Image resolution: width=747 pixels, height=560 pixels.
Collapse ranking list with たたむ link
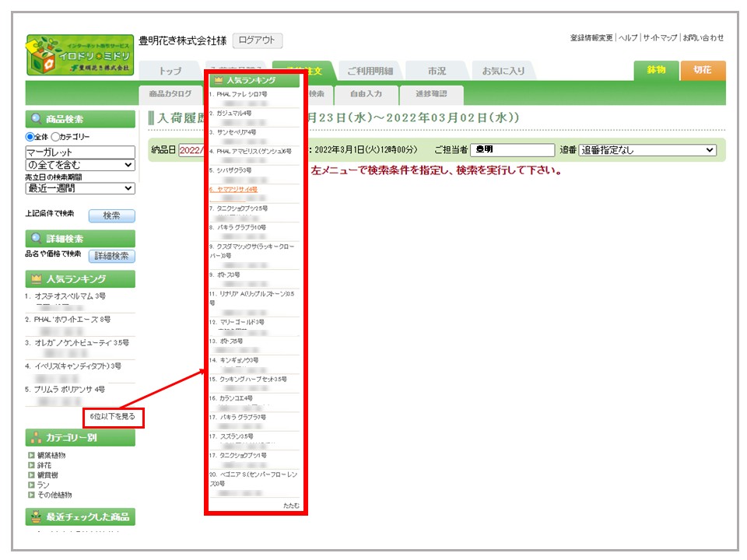click(x=290, y=506)
